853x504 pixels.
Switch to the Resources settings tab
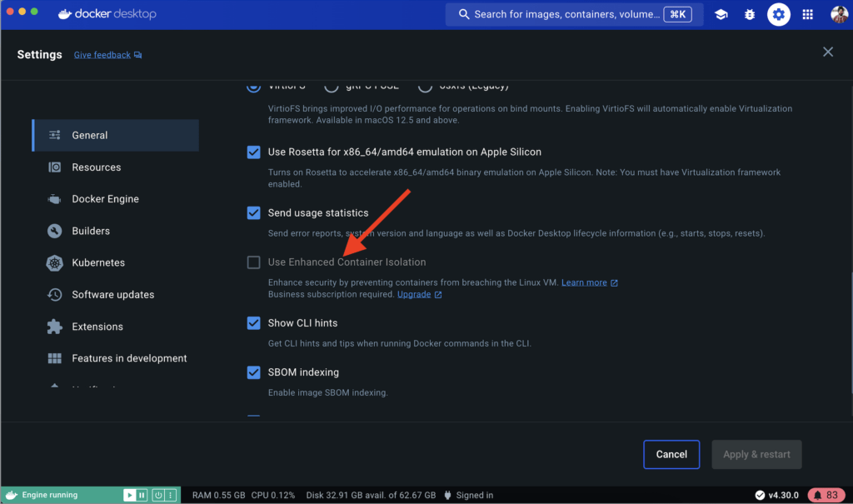(115, 167)
